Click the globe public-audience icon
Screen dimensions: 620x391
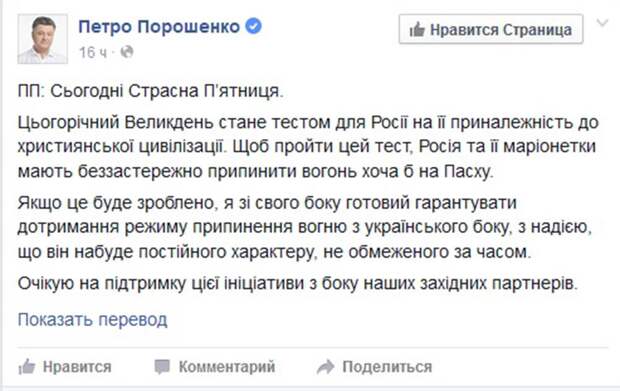point(127,52)
